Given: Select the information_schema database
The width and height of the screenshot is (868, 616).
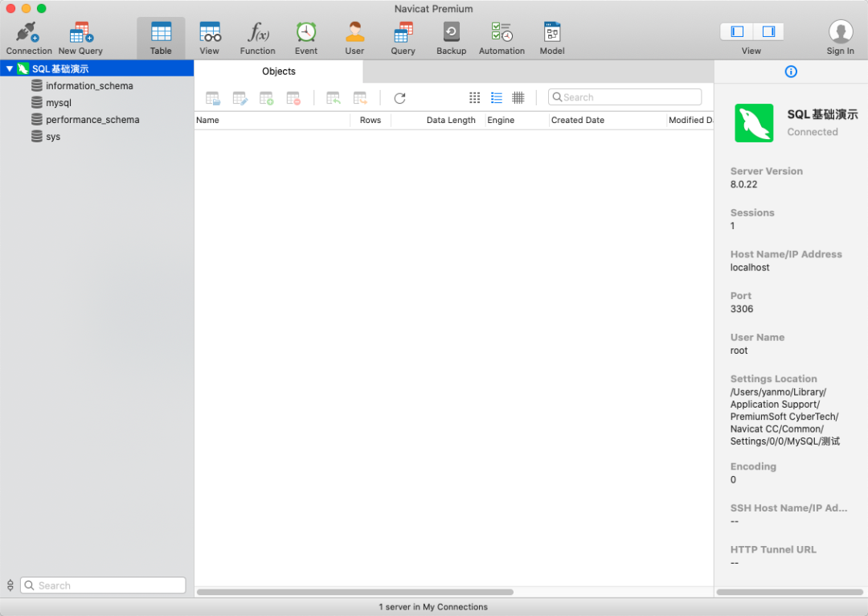Looking at the screenshot, I should [89, 86].
